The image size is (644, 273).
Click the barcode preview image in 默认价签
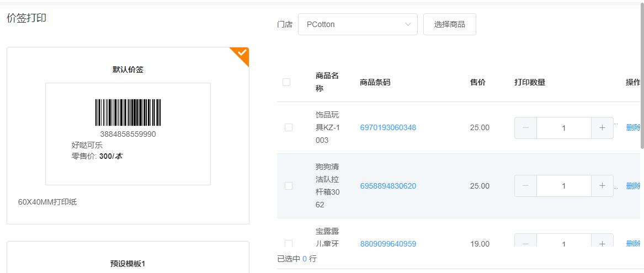128,113
